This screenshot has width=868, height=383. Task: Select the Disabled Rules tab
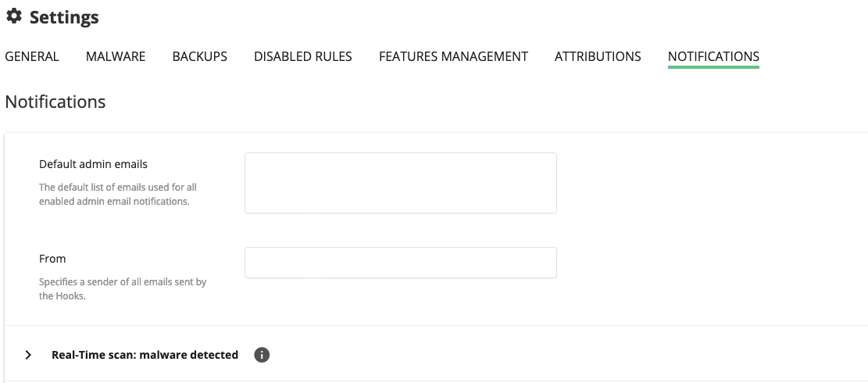coord(302,56)
